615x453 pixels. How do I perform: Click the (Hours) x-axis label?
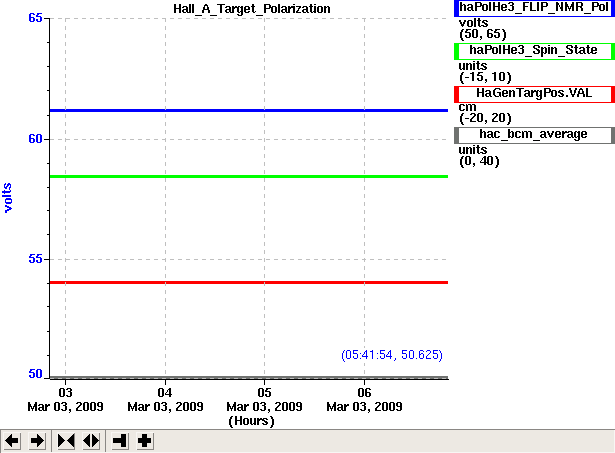(251, 421)
